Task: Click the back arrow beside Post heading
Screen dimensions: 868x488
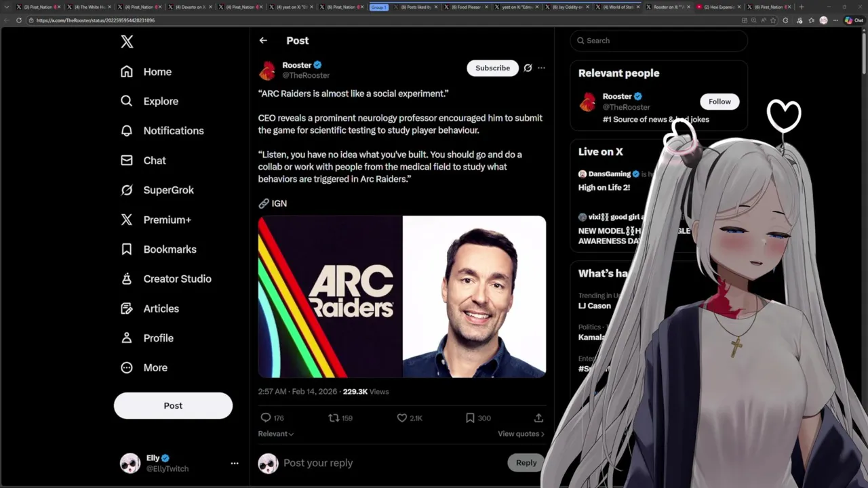Action: click(263, 41)
